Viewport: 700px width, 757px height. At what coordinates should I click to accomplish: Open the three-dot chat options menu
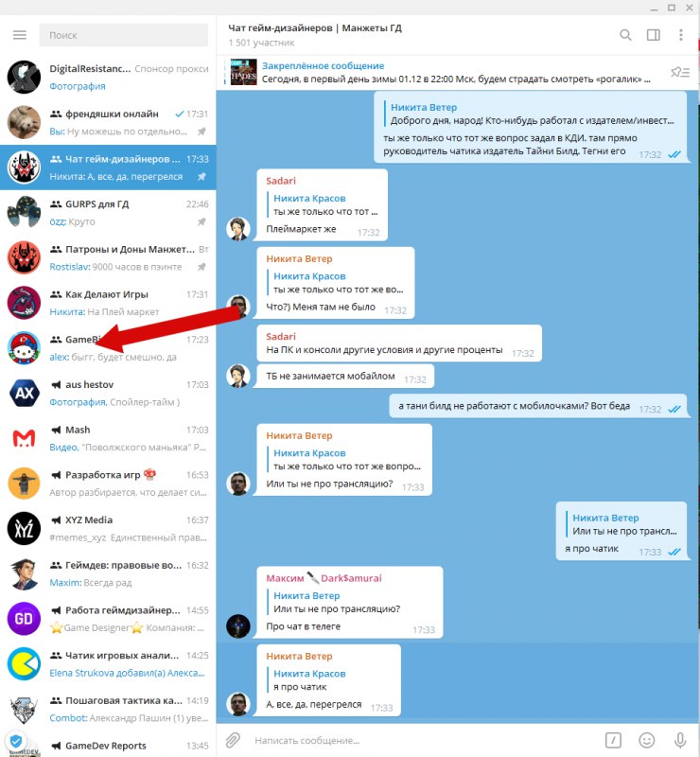(x=681, y=35)
